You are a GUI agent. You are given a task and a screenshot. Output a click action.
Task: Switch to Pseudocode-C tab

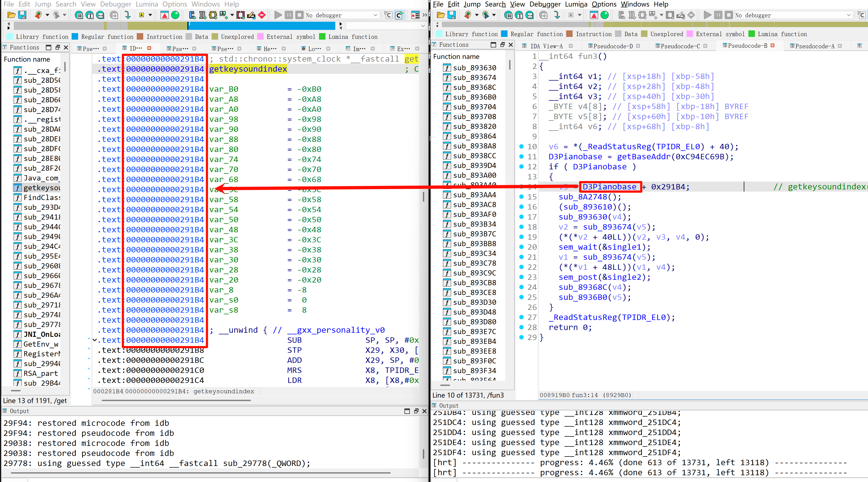coord(680,46)
